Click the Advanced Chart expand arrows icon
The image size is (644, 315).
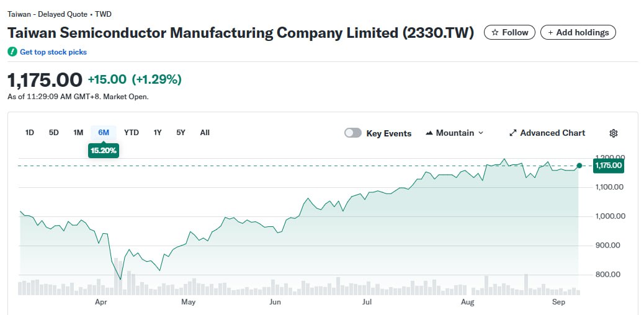(x=512, y=133)
